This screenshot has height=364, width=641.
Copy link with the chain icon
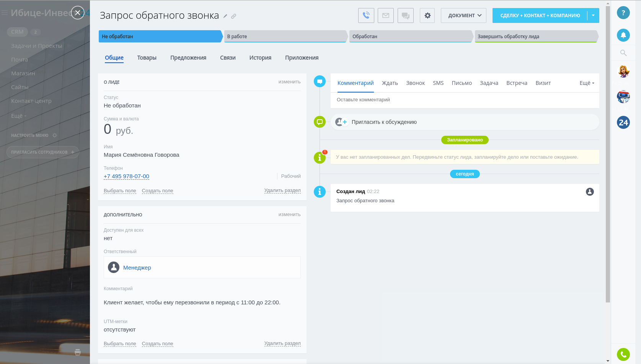(233, 16)
